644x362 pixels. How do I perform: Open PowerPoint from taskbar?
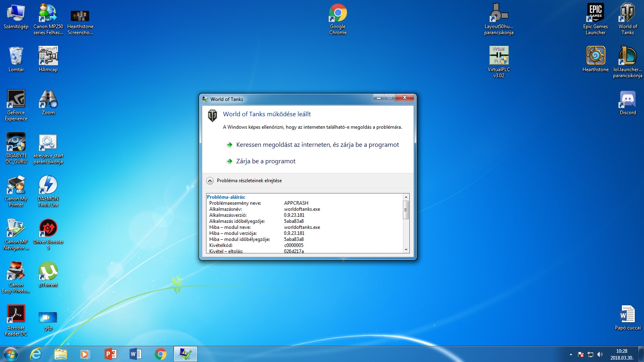point(111,354)
